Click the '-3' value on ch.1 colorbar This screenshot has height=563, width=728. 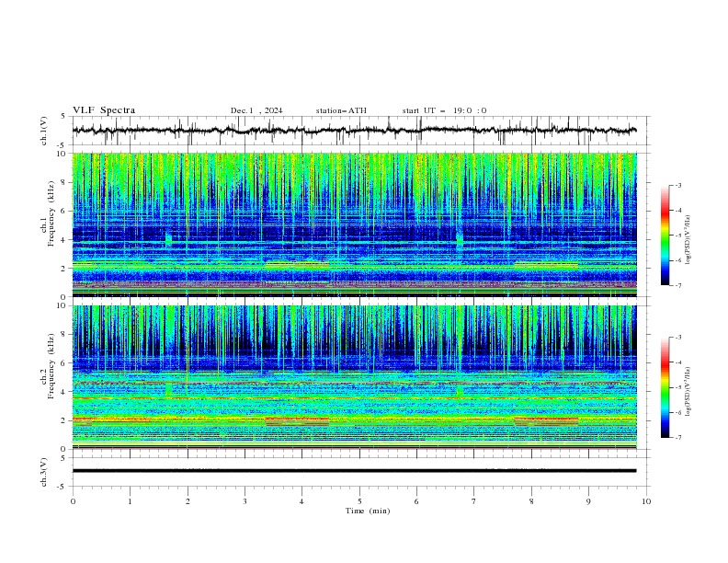677,185
